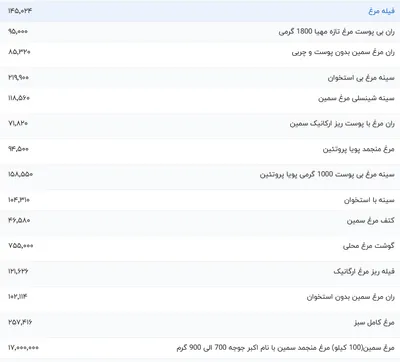Image resolution: width=400 pixels, height=362 pixels.
Task: Click the price ۱۰۲,۱۱۴
Action: [x=18, y=296]
